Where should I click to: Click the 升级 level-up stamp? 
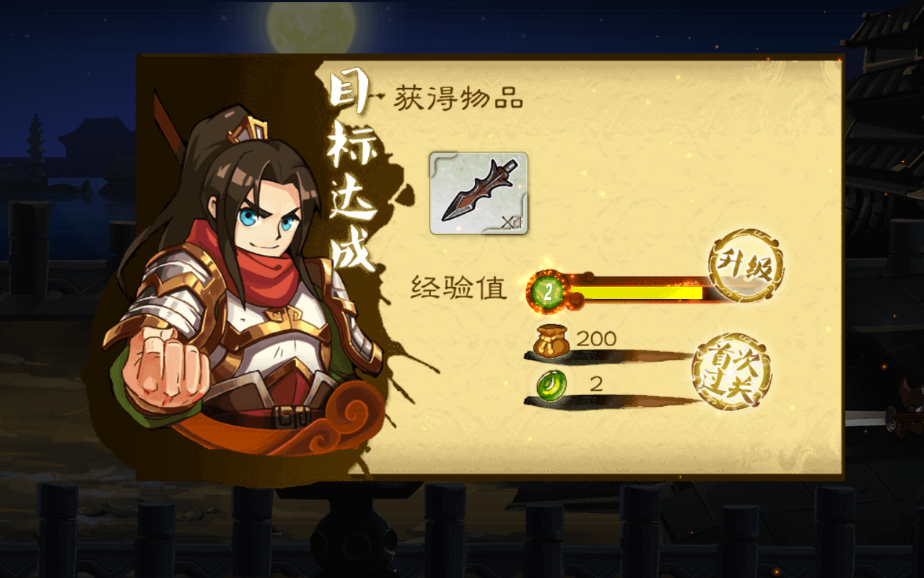click(x=746, y=267)
